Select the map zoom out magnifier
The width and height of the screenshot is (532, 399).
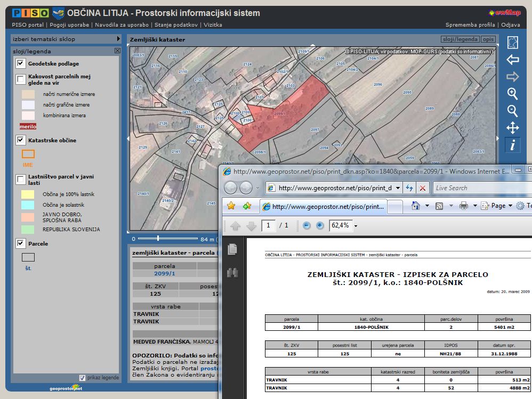click(x=512, y=111)
